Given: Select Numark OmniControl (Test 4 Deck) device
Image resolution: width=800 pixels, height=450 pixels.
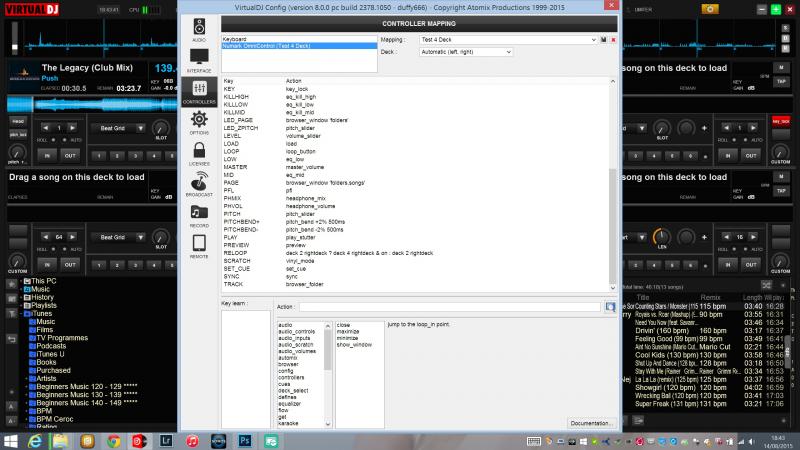Looking at the screenshot, I should [x=299, y=46].
